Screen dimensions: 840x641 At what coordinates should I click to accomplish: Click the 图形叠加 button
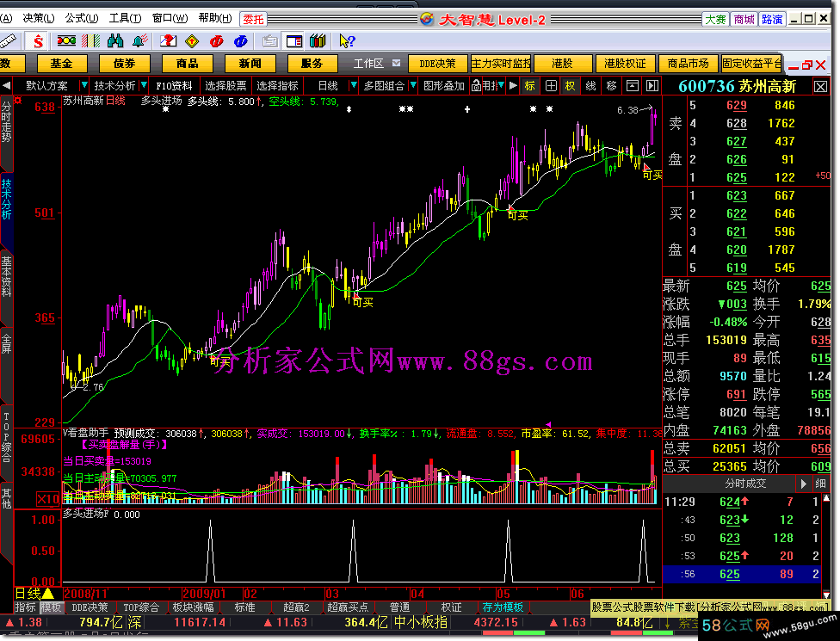pos(443,86)
